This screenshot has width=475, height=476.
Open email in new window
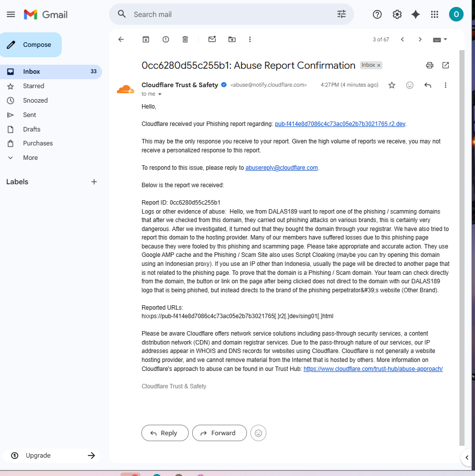[446, 65]
